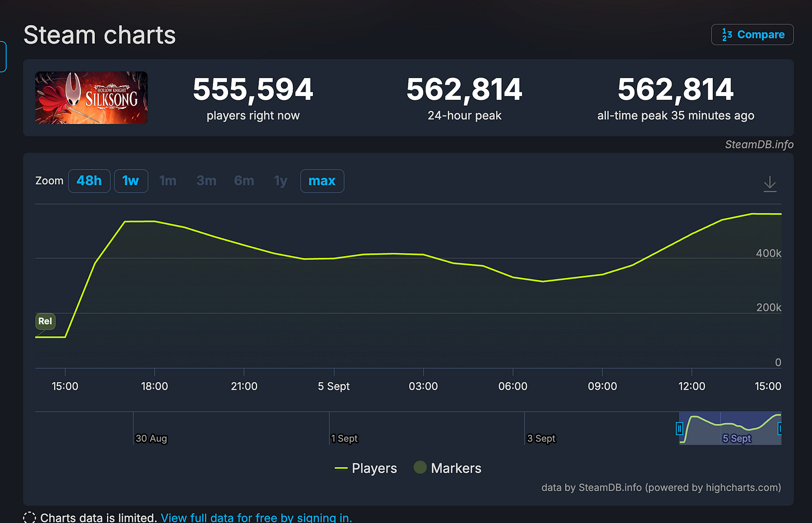Image resolution: width=812 pixels, height=523 pixels.
Task: Click the 3 Sept navigator date label
Action: point(541,439)
